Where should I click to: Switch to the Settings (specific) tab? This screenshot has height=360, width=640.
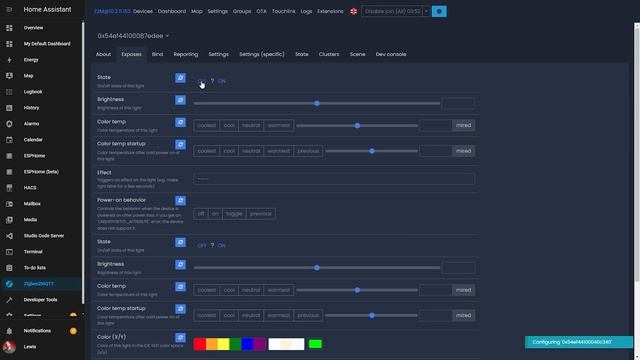(x=262, y=54)
